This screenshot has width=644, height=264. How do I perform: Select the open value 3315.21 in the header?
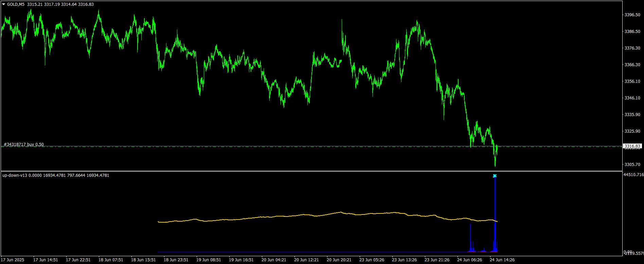35,4
